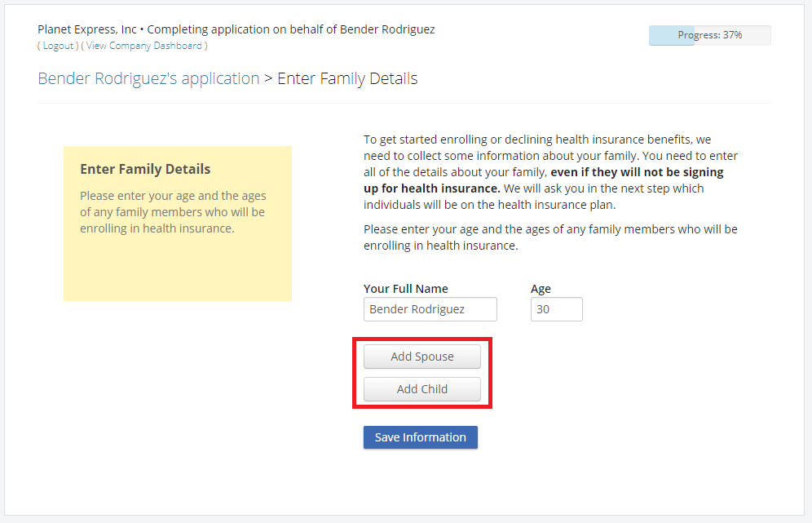Submit with the Save Information button
This screenshot has height=523, width=812.
click(x=420, y=437)
